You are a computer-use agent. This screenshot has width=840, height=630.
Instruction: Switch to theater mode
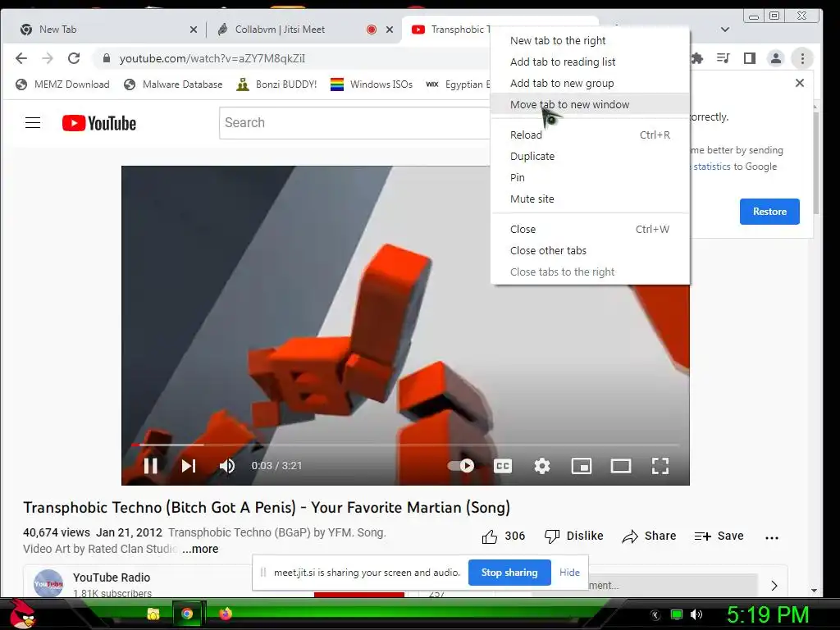621,466
